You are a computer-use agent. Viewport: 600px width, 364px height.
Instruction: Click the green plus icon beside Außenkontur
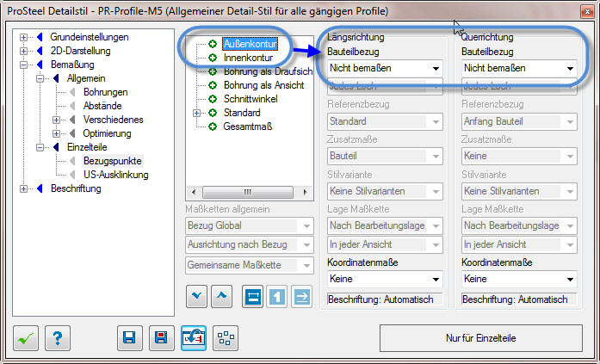213,44
